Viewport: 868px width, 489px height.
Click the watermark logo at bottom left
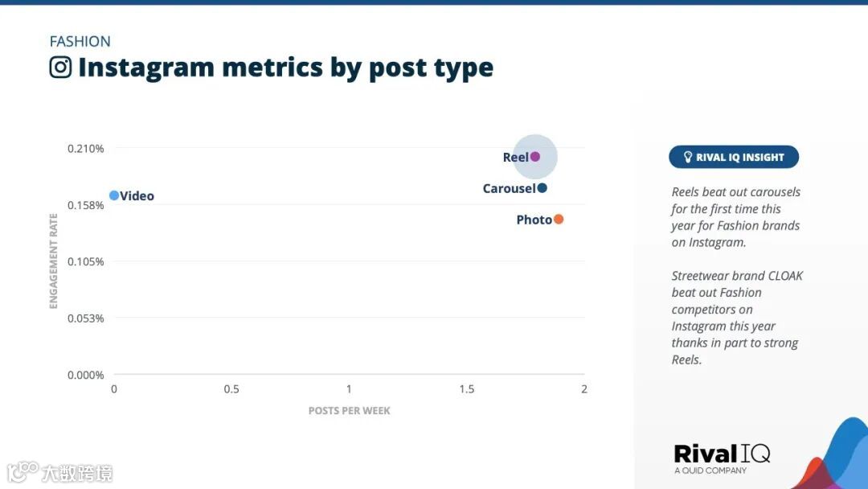59,472
